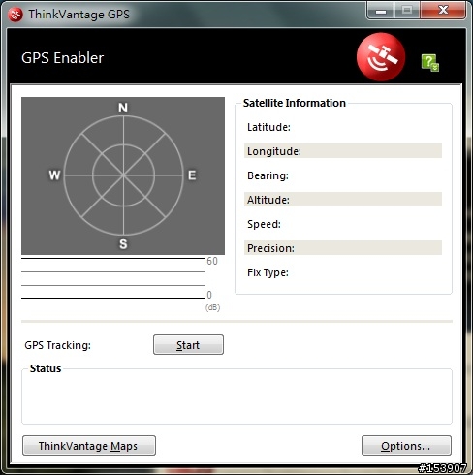
Task: Open ThinkVantage Maps
Action: coord(89,446)
